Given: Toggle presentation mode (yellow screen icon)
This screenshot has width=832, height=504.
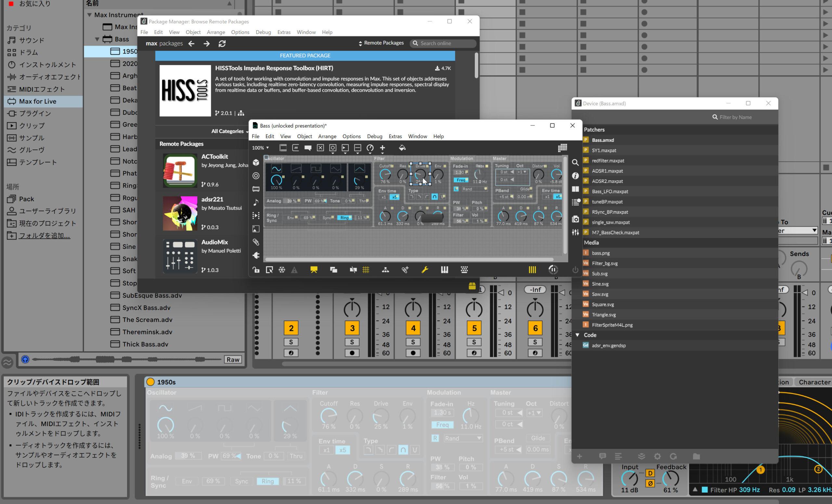Looking at the screenshot, I should pos(314,270).
